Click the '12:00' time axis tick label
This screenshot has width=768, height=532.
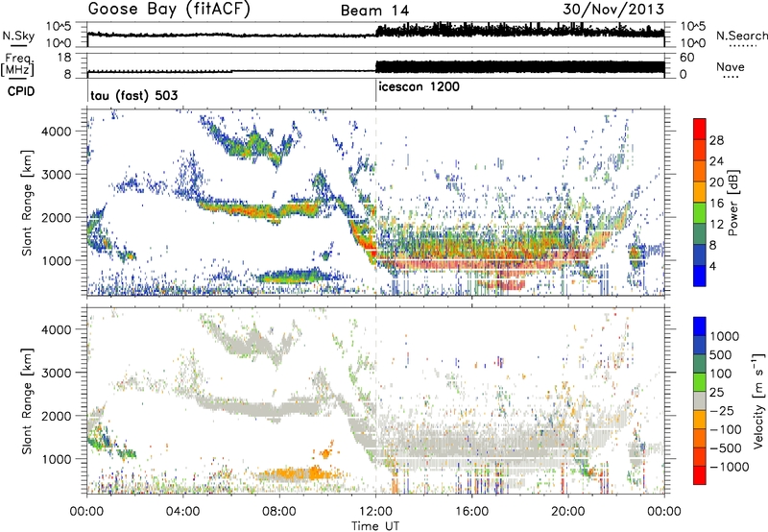(375, 512)
